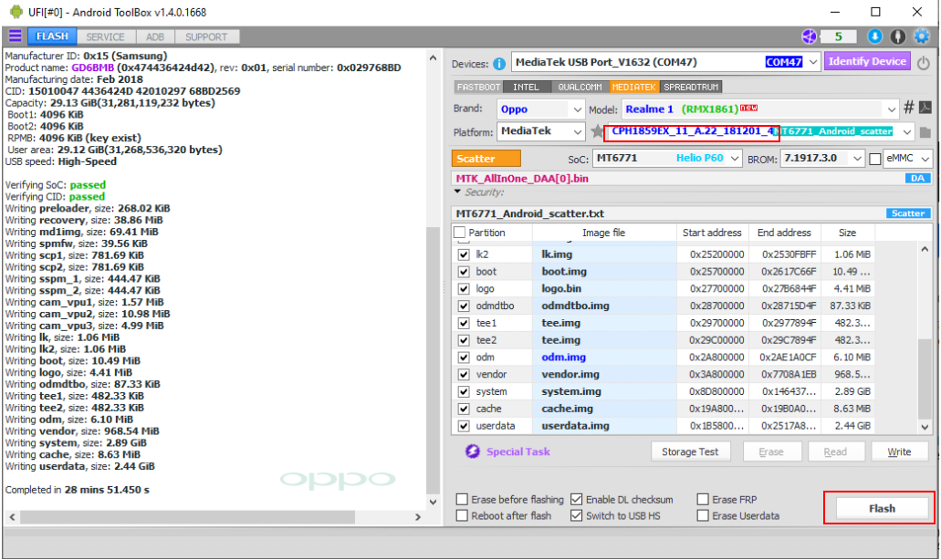Image resolution: width=941 pixels, height=560 pixels.
Task: Open the Brand dropdown showing Oppo
Action: [578, 109]
